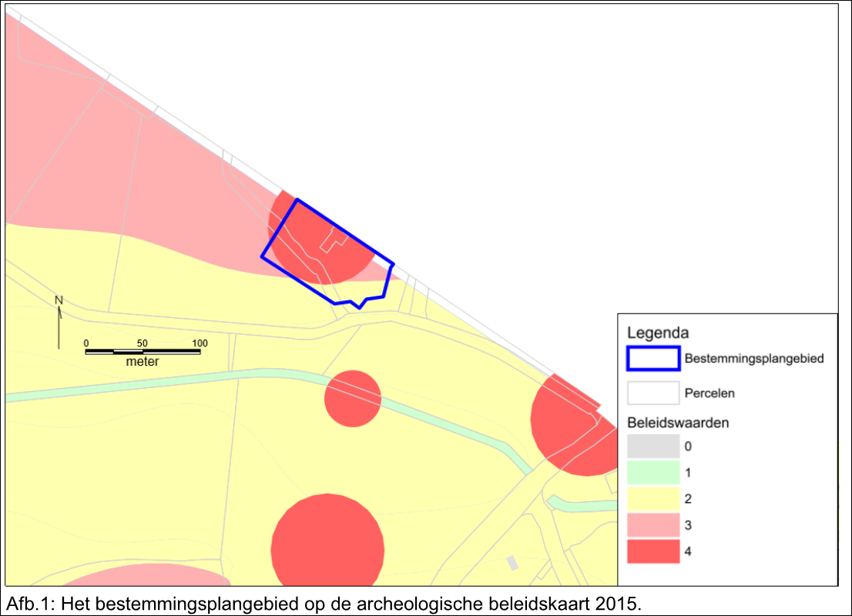852x616 pixels.
Task: Select the red swatch for value 4
Action: pyautogui.click(x=653, y=551)
